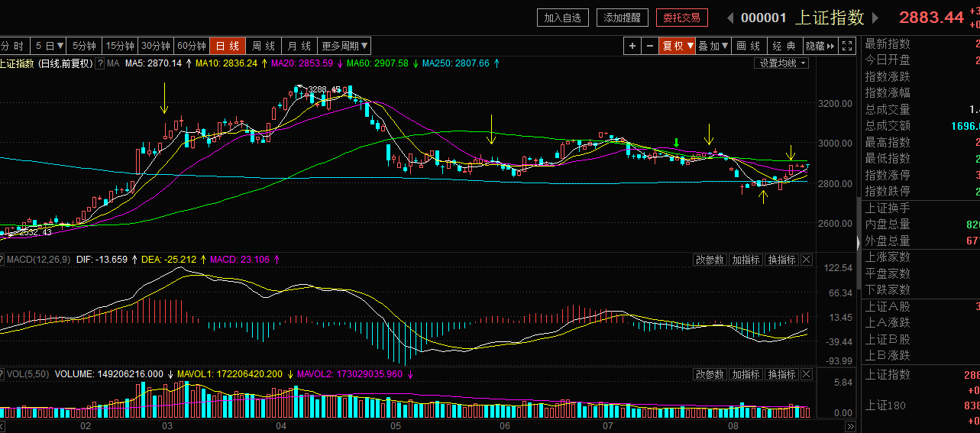Switch to 月线 monthly chart tab
Viewport: 980px width, 433px height.
(x=299, y=46)
